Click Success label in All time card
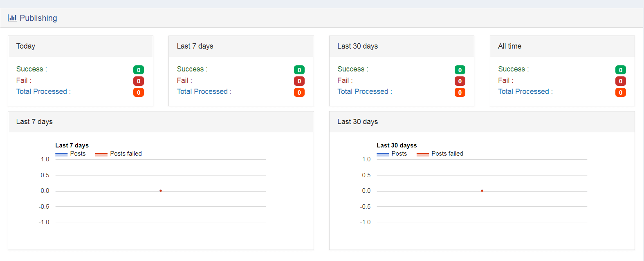The image size is (644, 261). tap(514, 69)
